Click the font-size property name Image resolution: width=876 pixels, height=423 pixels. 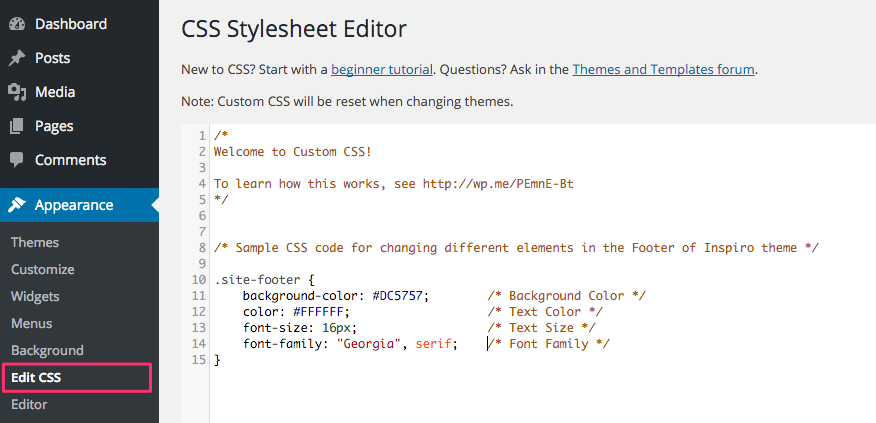tap(277, 327)
